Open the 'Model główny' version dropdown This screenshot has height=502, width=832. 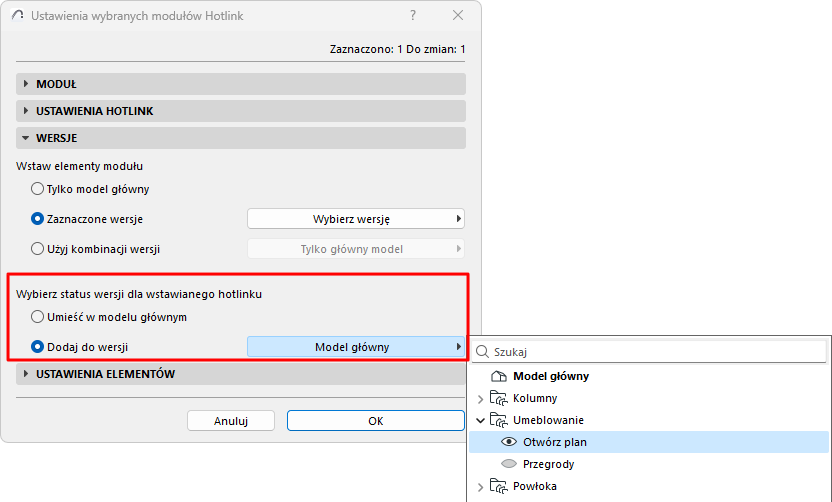356,347
